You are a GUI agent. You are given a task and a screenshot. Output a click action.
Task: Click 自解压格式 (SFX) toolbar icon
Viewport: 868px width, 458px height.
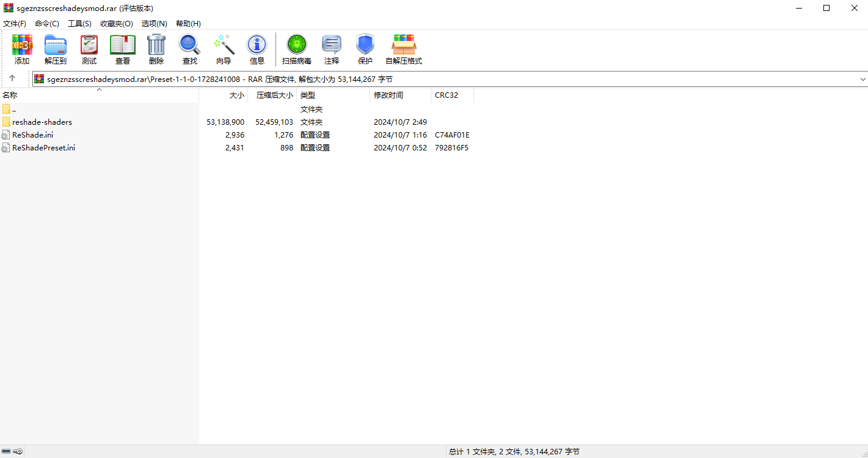pyautogui.click(x=404, y=45)
